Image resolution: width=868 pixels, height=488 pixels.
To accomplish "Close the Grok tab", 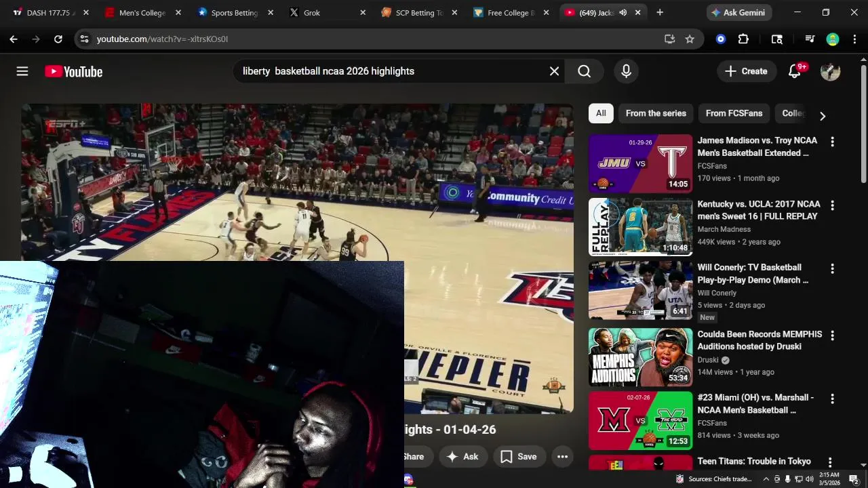I will 362,12.
